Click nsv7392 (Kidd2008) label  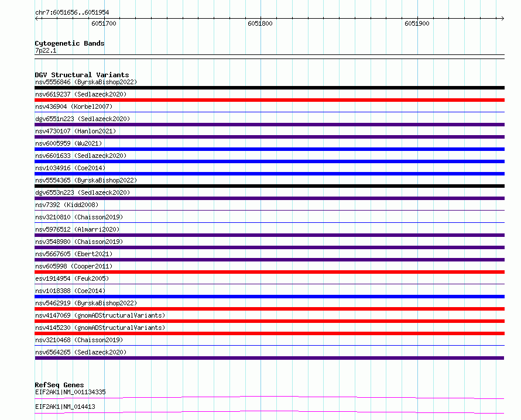(67, 205)
